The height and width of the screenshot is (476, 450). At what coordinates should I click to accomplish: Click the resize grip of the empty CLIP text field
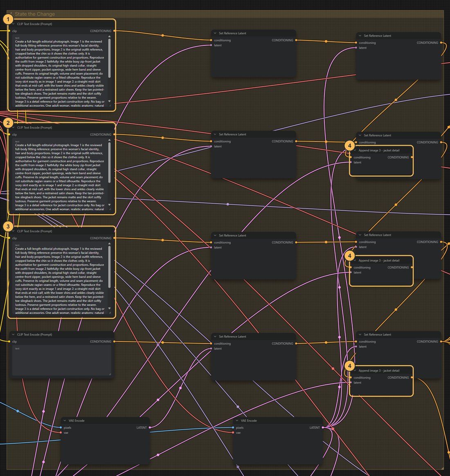coord(110,374)
